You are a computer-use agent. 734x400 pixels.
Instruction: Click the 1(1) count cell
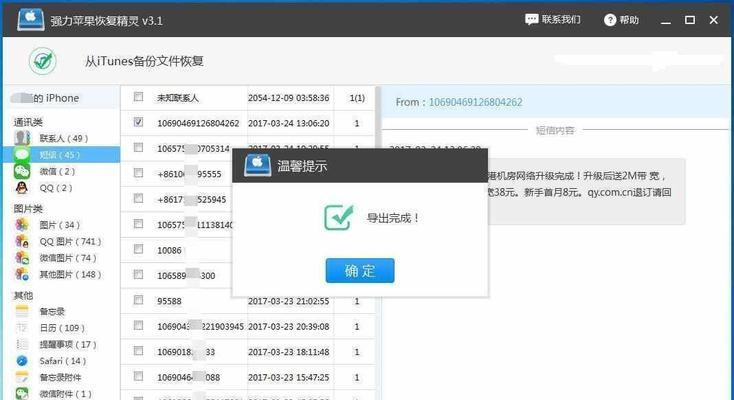(357, 98)
